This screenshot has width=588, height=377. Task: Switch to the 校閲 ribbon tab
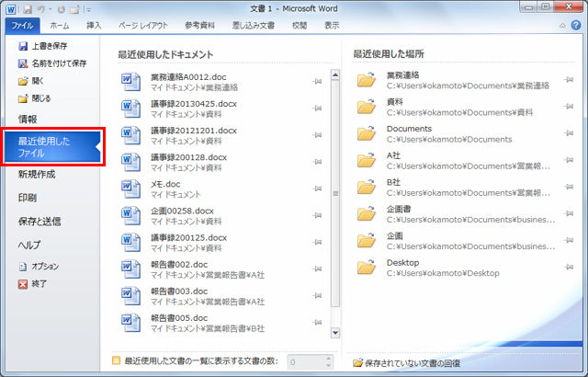coord(300,26)
